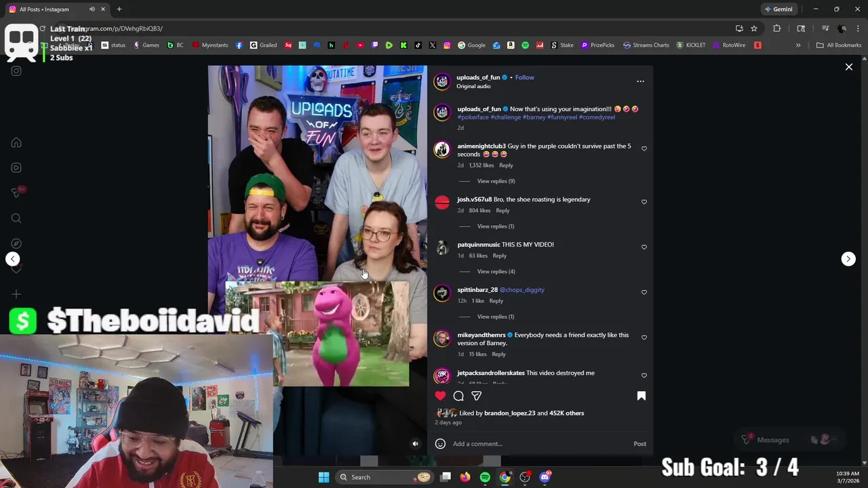Open Task View on taskbar
The height and width of the screenshot is (488, 868).
446,477
